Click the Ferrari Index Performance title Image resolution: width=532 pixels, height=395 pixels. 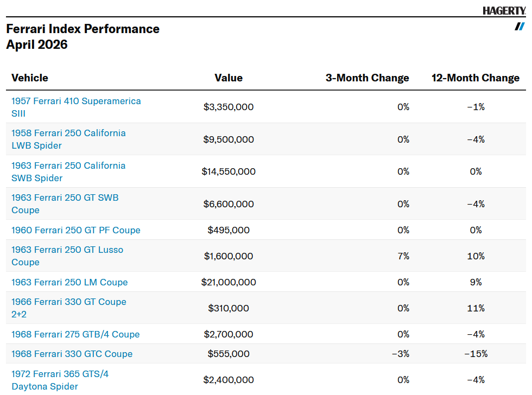pyautogui.click(x=83, y=29)
